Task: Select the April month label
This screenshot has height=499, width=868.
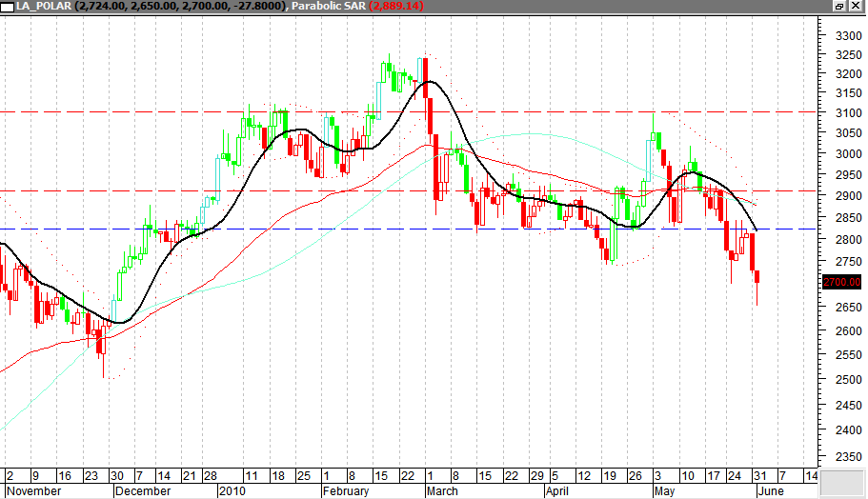Action: pyautogui.click(x=558, y=491)
